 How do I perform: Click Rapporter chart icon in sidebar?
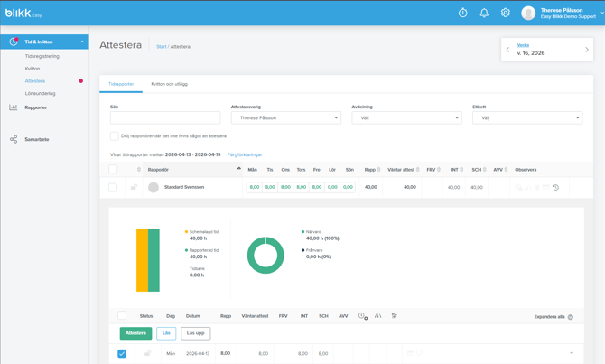click(14, 107)
